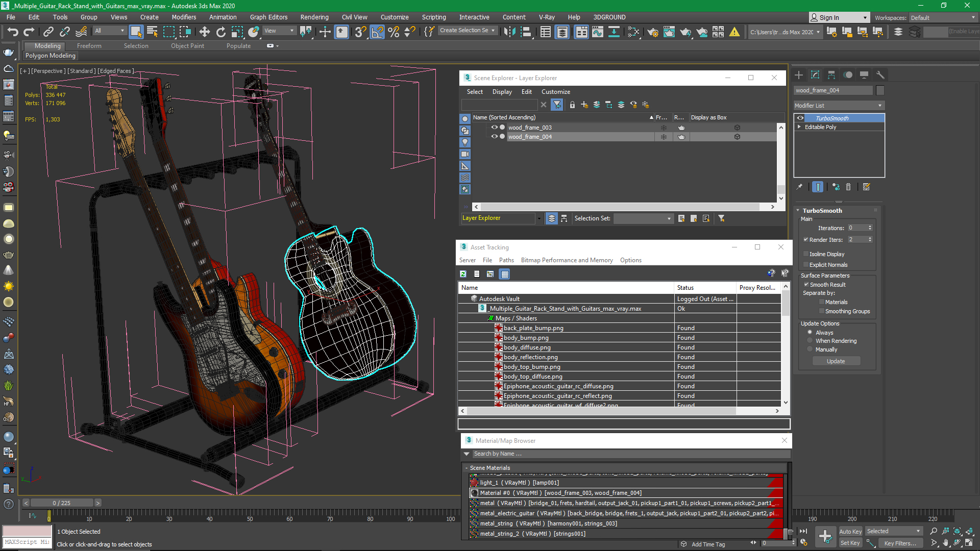The width and height of the screenshot is (980, 551).
Task: Open the Create Selection Set dropdown
Action: coord(468,31)
